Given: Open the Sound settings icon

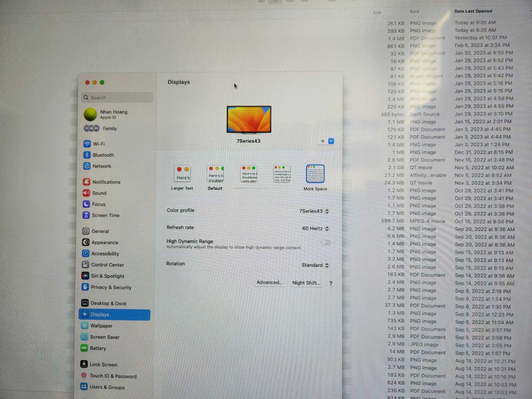Looking at the screenshot, I should (x=86, y=193).
